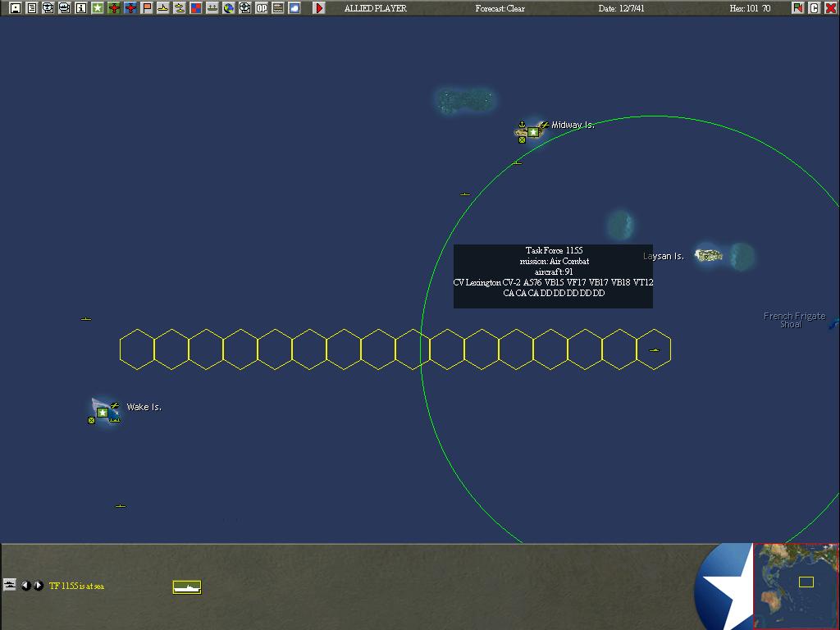840x630 pixels.
Task: Click the orange flag toolbar icon
Action: coord(147,8)
